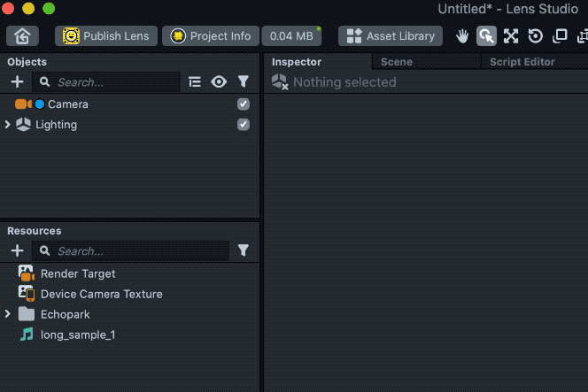Disable the Lighting object checkbox
Viewport: 588px width, 392px height.
point(244,125)
